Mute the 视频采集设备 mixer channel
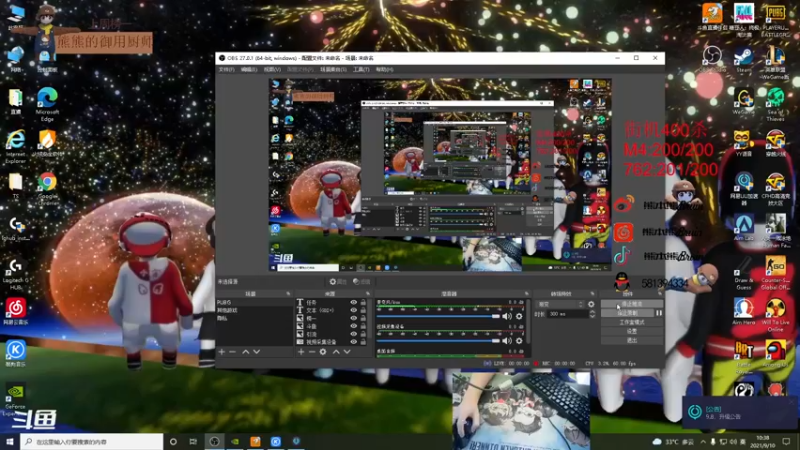The width and height of the screenshot is (800, 450). pyautogui.click(x=507, y=341)
